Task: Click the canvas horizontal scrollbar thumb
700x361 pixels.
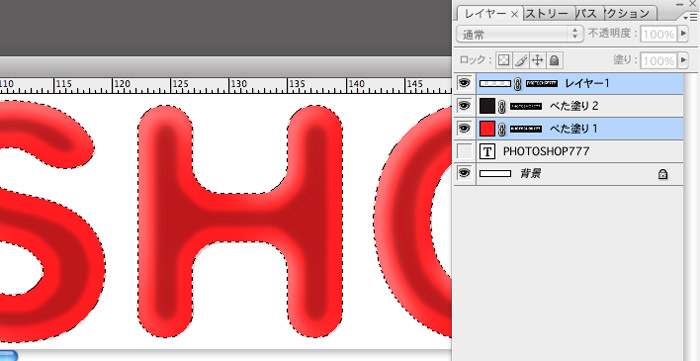Action: point(8,356)
